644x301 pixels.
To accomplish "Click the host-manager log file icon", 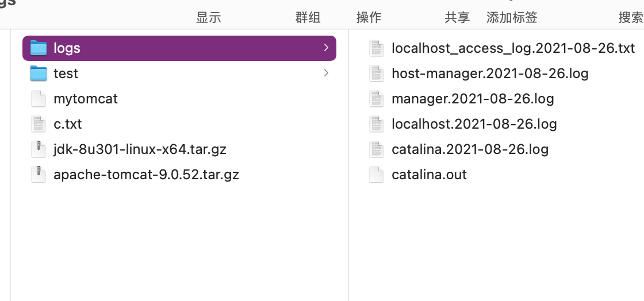I will [377, 74].
